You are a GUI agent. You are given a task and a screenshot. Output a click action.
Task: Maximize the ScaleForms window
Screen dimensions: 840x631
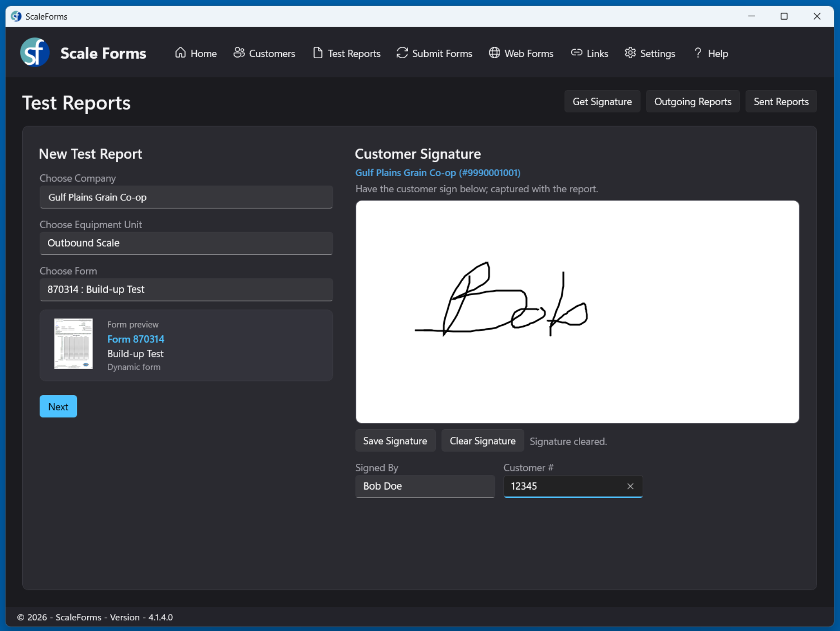784,17
